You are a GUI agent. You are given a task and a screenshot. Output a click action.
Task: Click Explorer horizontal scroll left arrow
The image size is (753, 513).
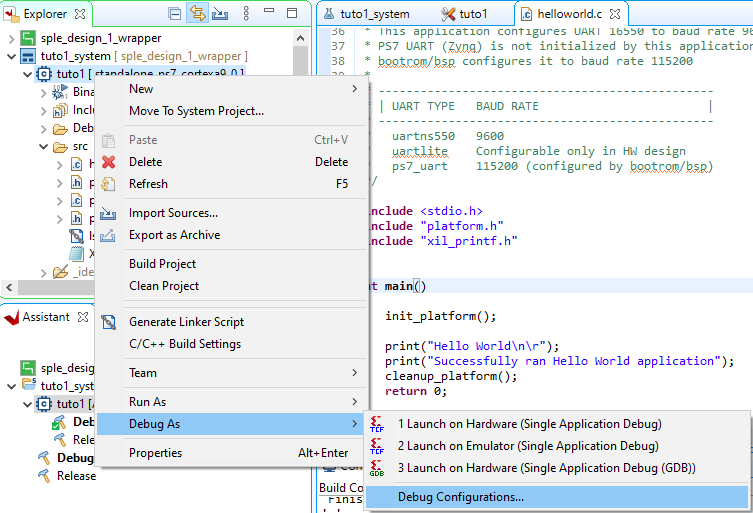pos(9,288)
